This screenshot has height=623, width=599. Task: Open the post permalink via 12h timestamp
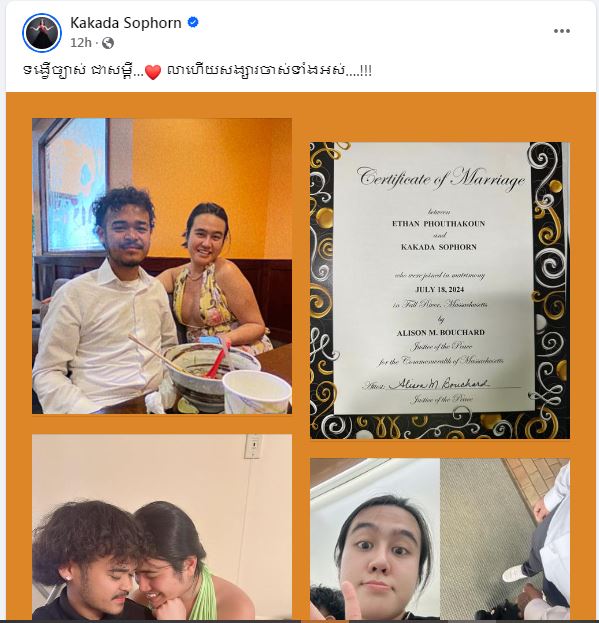(x=81, y=43)
